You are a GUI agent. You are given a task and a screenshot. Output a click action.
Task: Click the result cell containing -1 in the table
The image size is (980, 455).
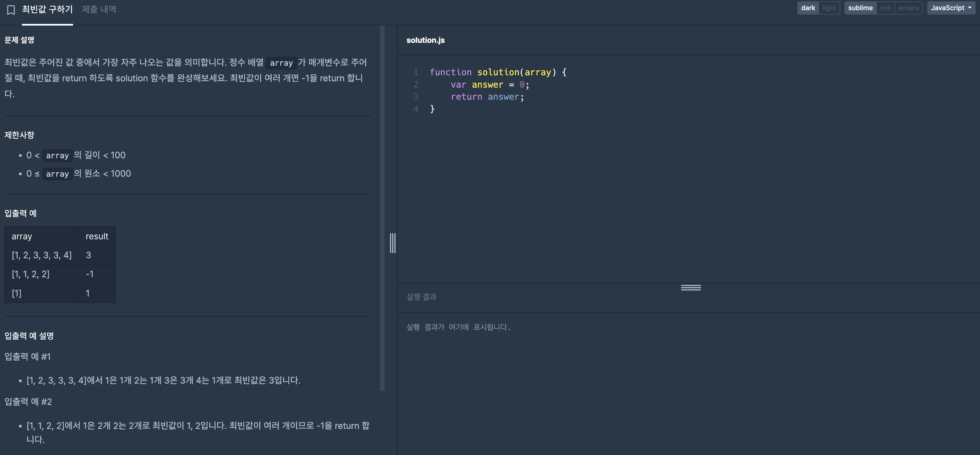89,274
